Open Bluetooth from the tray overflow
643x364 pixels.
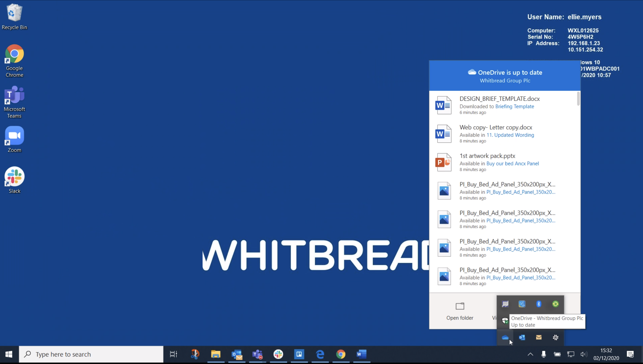click(539, 304)
